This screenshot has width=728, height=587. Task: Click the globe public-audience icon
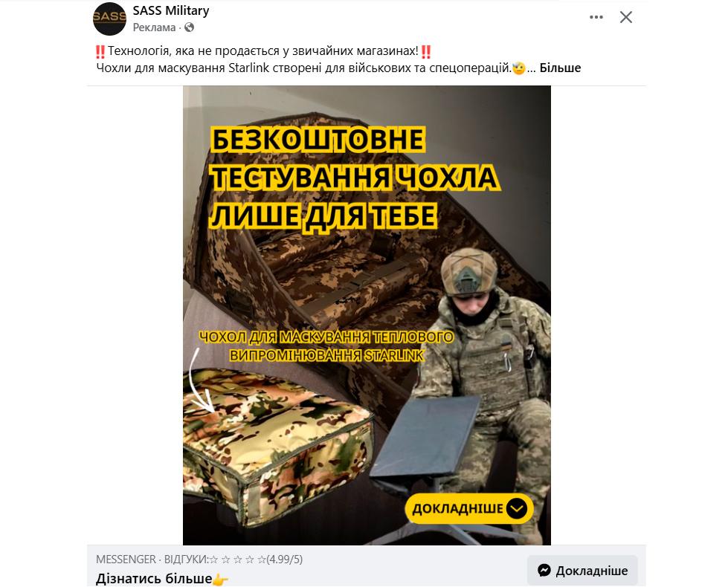point(189,27)
